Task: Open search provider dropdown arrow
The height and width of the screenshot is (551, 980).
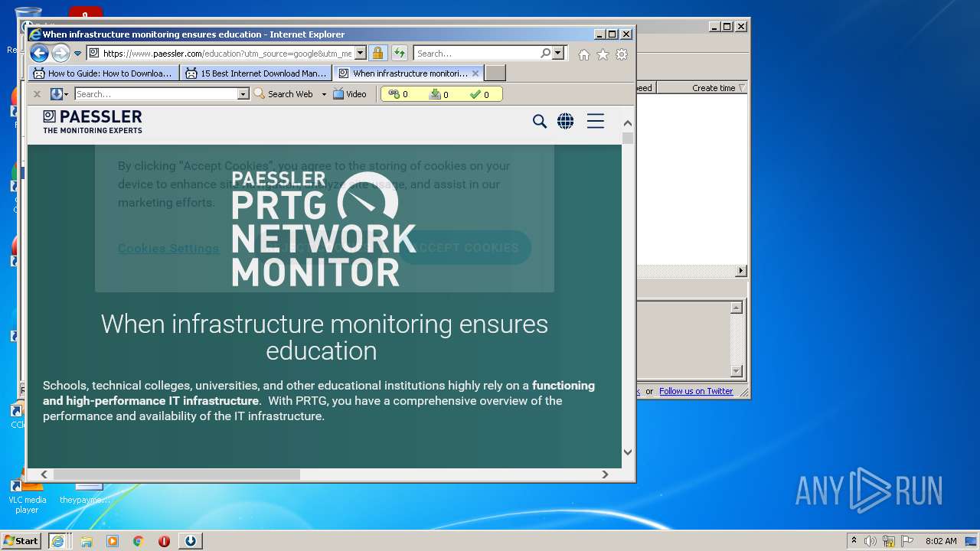Action: (x=558, y=54)
